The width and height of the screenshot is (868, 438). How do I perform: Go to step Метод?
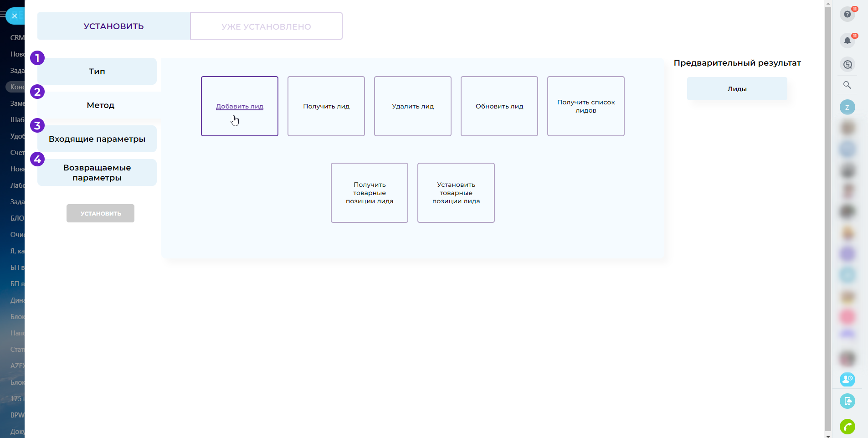100,105
